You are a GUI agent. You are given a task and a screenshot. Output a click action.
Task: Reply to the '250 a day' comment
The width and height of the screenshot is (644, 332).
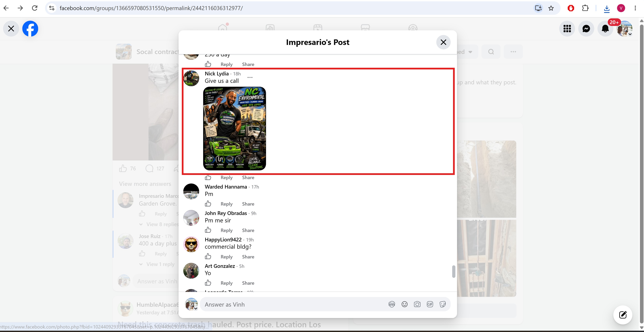tap(227, 64)
